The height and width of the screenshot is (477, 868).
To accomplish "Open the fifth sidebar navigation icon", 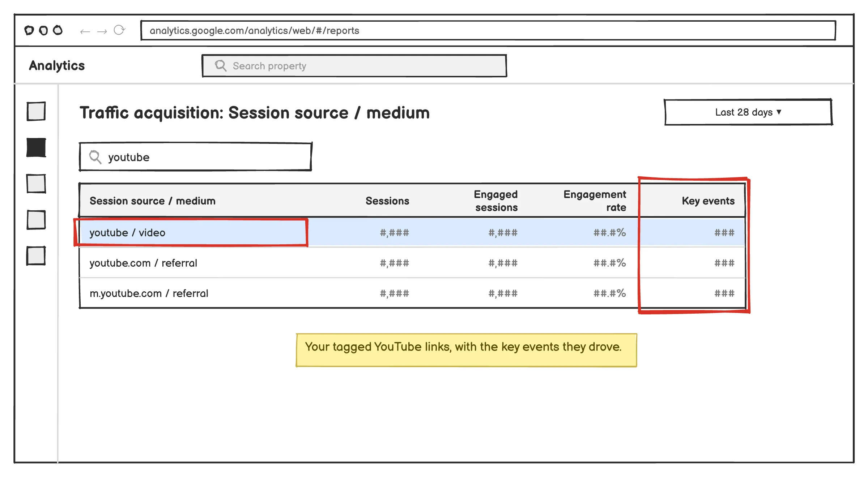I will 36,256.
